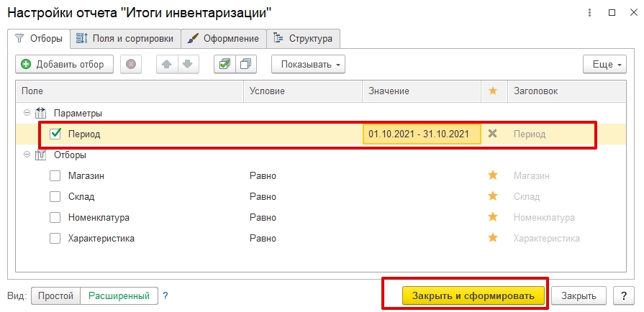This screenshot has width=644, height=312.
Task: Click the star in Склад row
Action: [492, 196]
